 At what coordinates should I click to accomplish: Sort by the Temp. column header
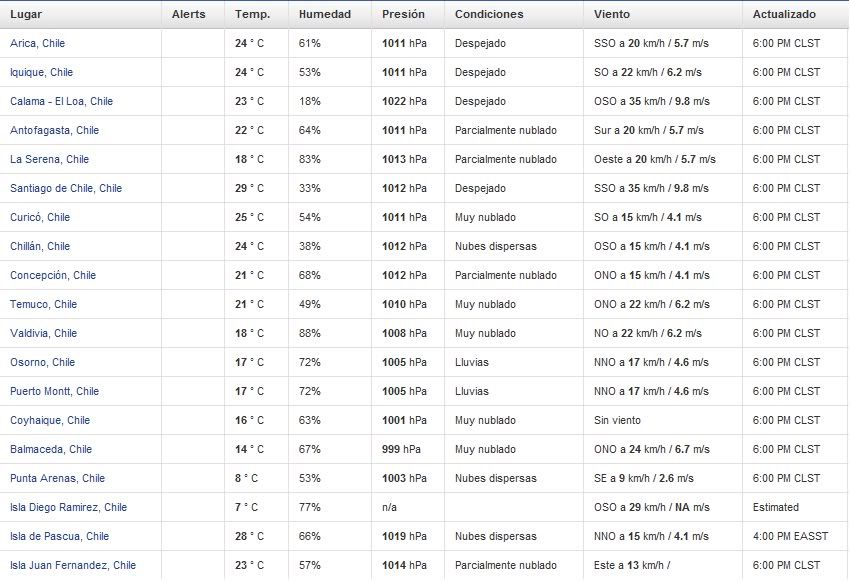[253, 14]
